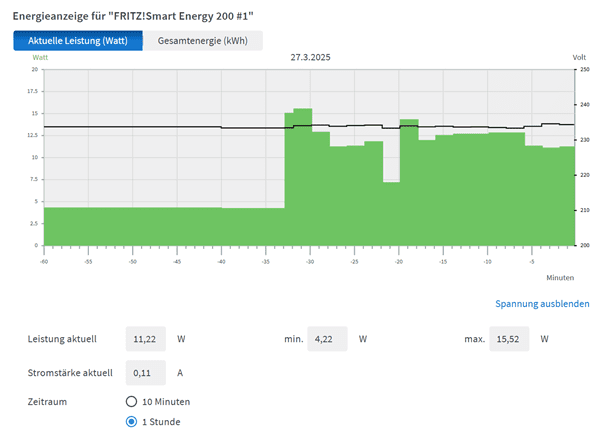Viewport: 605px width, 431px height.
Task: Click the low green bar near -50 minutes
Action: coord(132,226)
